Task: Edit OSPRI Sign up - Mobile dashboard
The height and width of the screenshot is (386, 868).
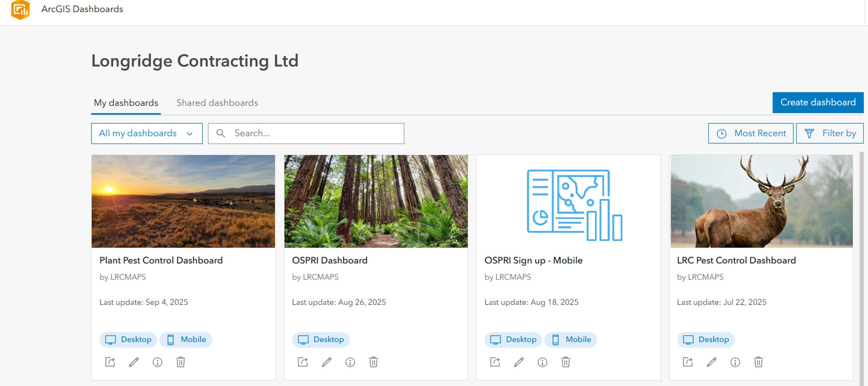Action: pyautogui.click(x=519, y=362)
